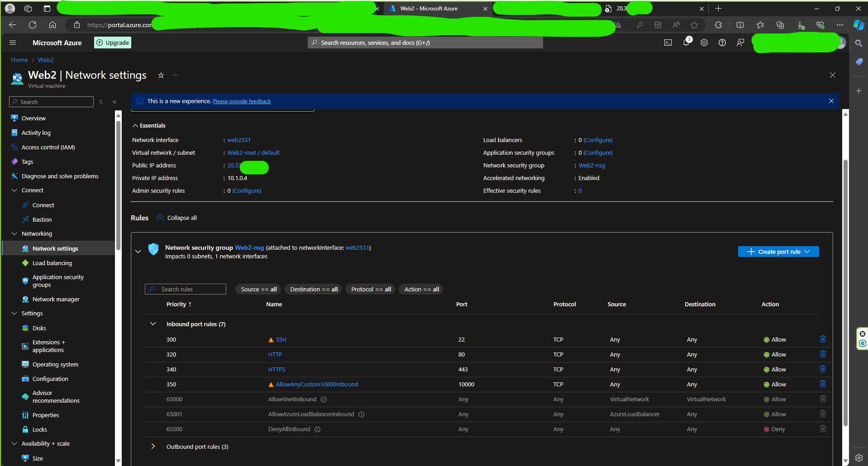The width and height of the screenshot is (868, 466).
Task: Close the Web2 Network settings blade
Action: click(833, 75)
